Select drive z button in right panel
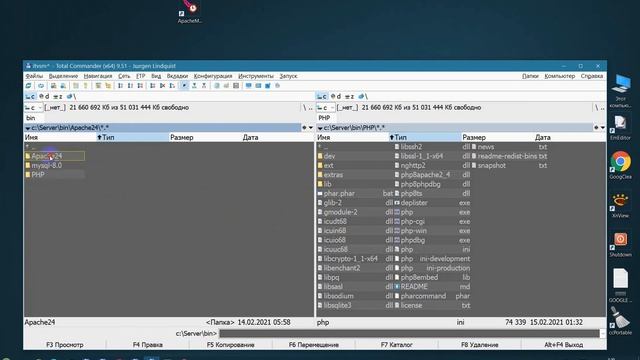640x360 pixels. (349, 97)
